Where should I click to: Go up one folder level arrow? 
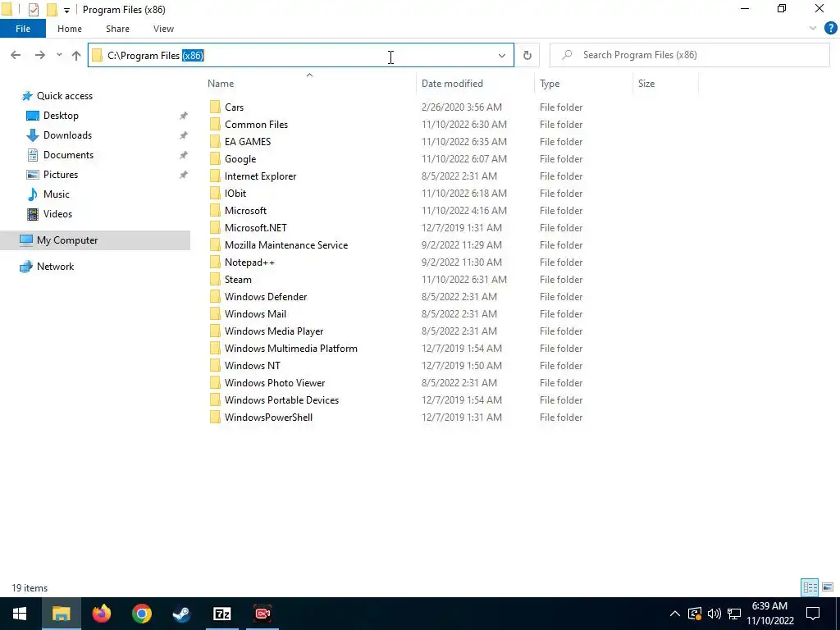(76, 55)
